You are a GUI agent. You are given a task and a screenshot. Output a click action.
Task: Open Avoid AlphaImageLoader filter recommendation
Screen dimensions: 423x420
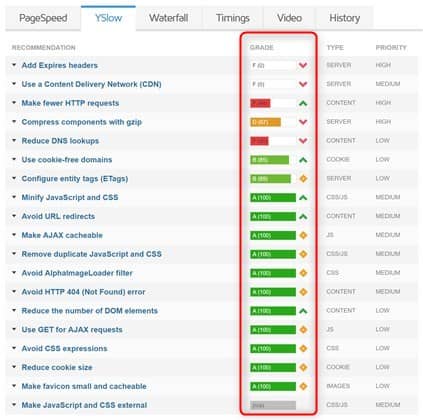coord(77,273)
